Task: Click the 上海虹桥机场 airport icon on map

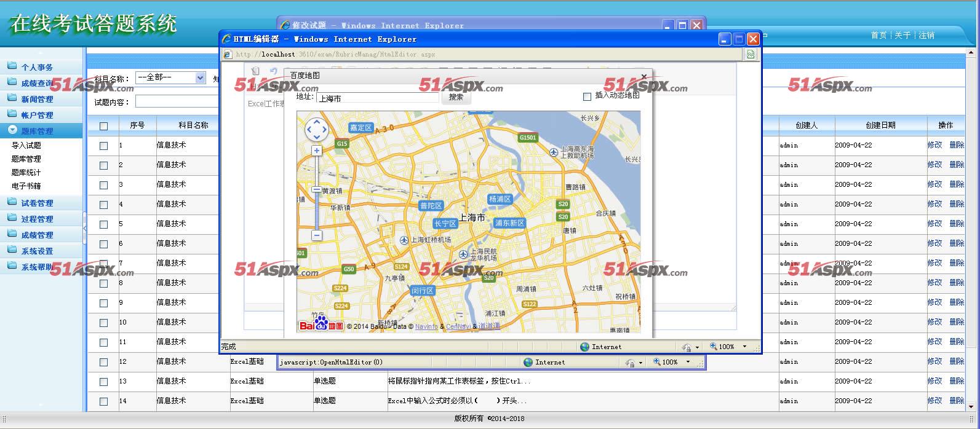Action: coord(404,240)
